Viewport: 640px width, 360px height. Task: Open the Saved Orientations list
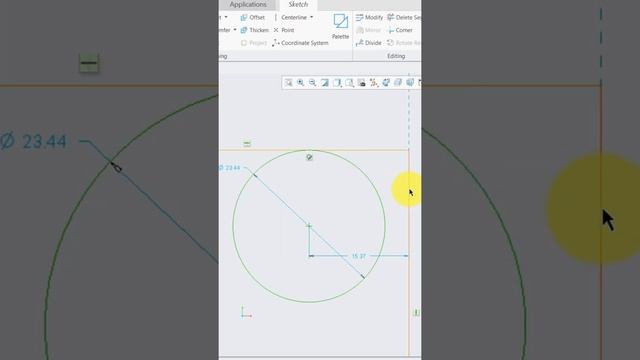[x=349, y=83]
